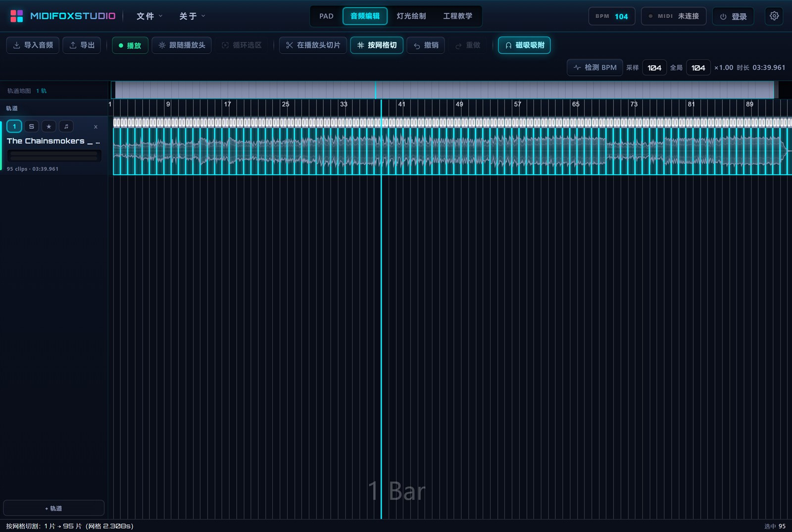Start playback with the 播放 button
The width and height of the screenshot is (792, 532).
point(130,45)
